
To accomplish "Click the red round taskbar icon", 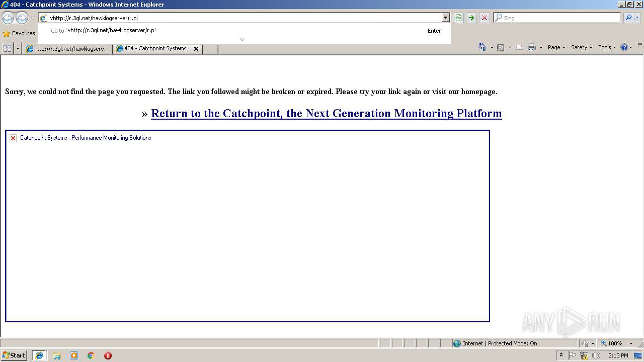I will coord(108,355).
